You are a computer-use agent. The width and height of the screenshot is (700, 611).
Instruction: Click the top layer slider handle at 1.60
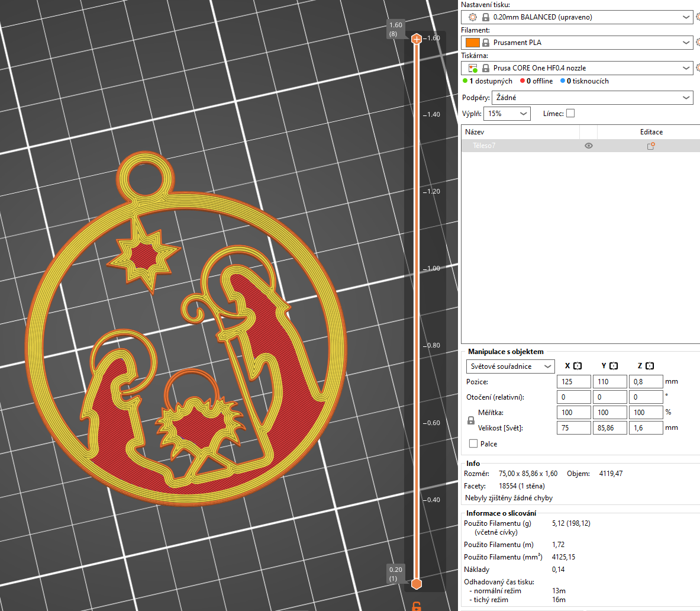pyautogui.click(x=417, y=39)
